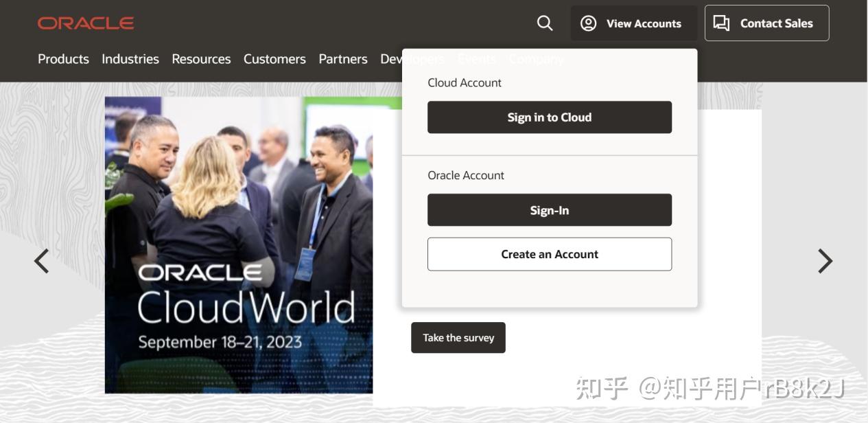Open the Products menu
The height and width of the screenshot is (423, 868).
[x=63, y=59]
